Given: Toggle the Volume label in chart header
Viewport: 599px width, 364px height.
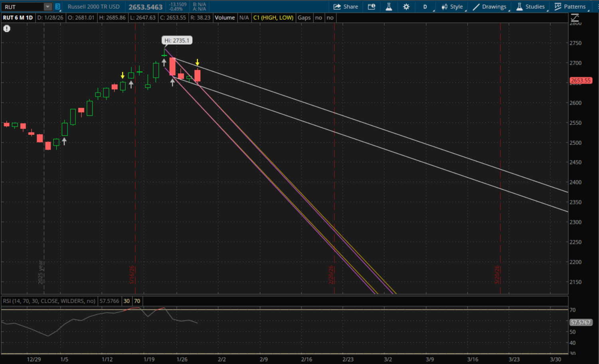Looking at the screenshot, I should point(225,18).
